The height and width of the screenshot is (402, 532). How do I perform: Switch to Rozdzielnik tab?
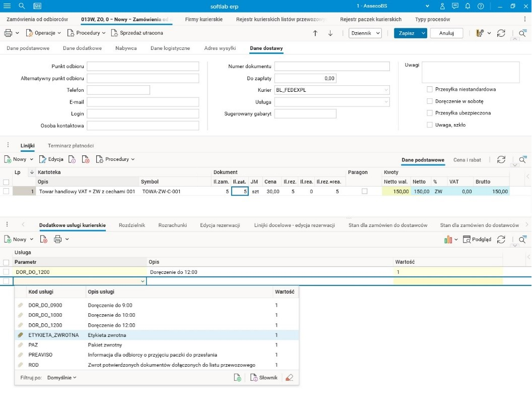point(132,225)
